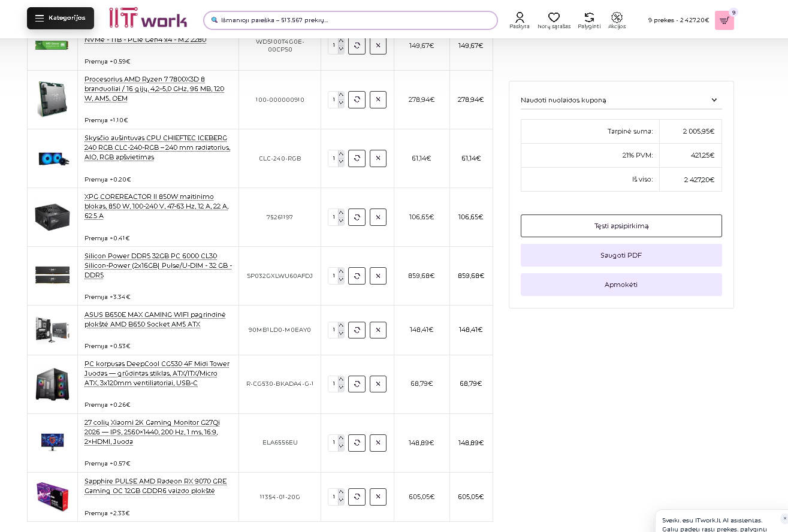788x532 pixels.
Task: Remove the ASUS B650E MAX motherboard
Action: [378, 330]
